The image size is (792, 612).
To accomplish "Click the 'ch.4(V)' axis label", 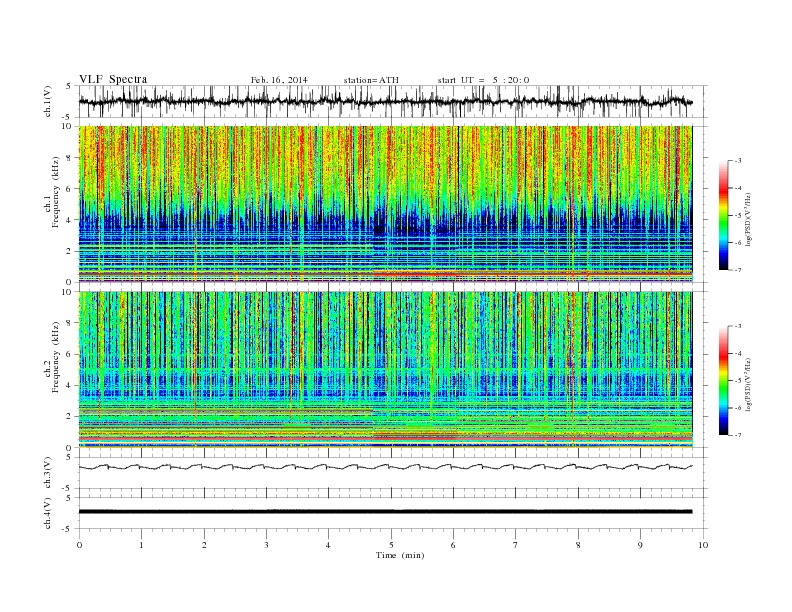I will pos(48,513).
